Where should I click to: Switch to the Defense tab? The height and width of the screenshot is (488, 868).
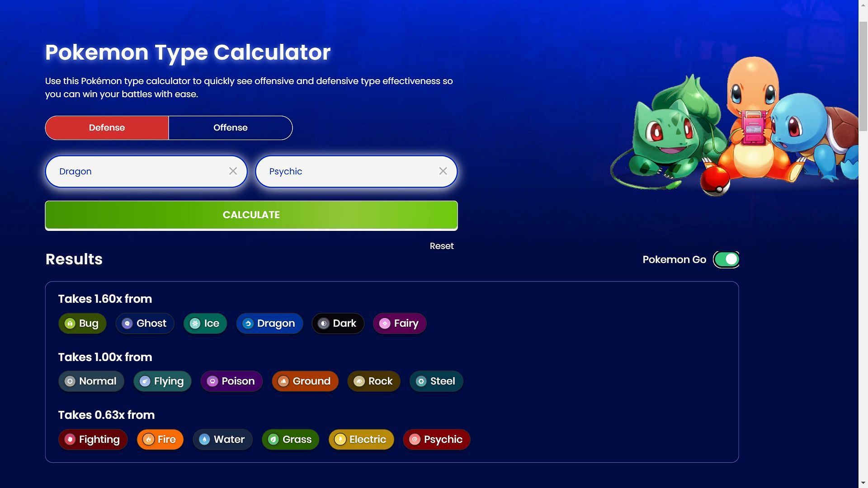pyautogui.click(x=107, y=127)
